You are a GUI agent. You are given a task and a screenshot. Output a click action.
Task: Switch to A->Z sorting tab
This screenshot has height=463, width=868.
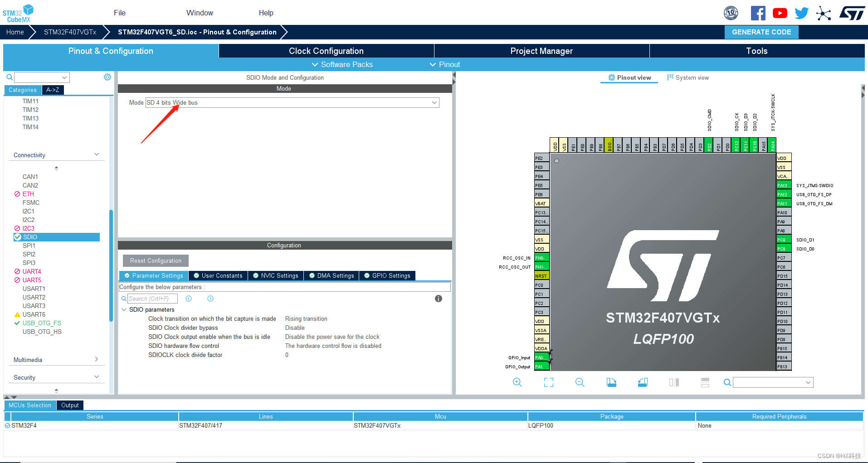(53, 90)
